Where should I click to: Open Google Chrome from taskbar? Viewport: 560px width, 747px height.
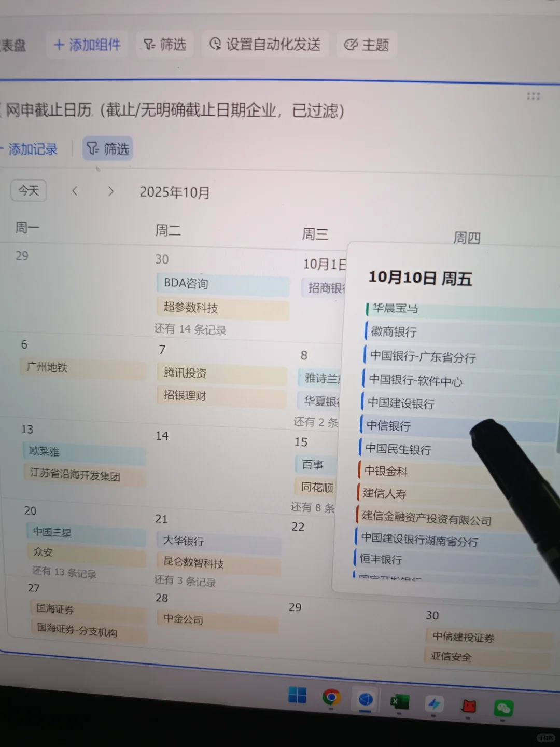pos(331,698)
